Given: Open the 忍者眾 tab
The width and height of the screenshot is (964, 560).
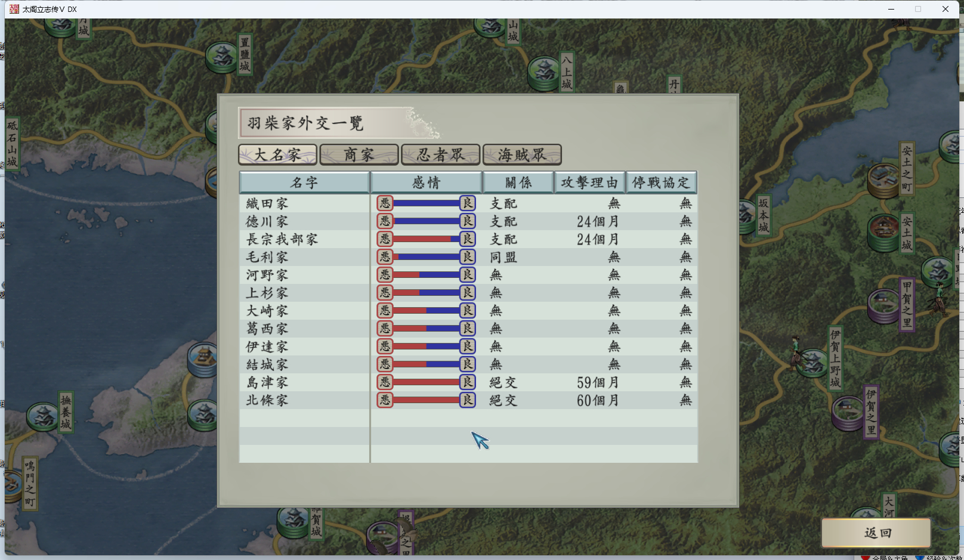Looking at the screenshot, I should 441,155.
